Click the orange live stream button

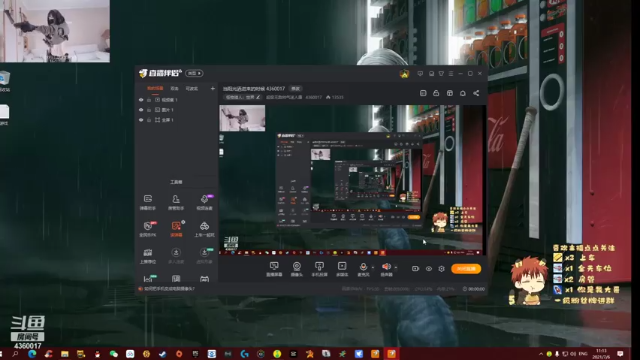[466, 269]
